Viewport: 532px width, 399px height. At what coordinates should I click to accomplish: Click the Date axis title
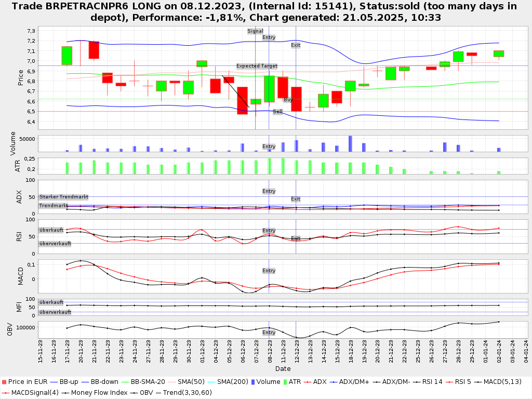[283, 368]
